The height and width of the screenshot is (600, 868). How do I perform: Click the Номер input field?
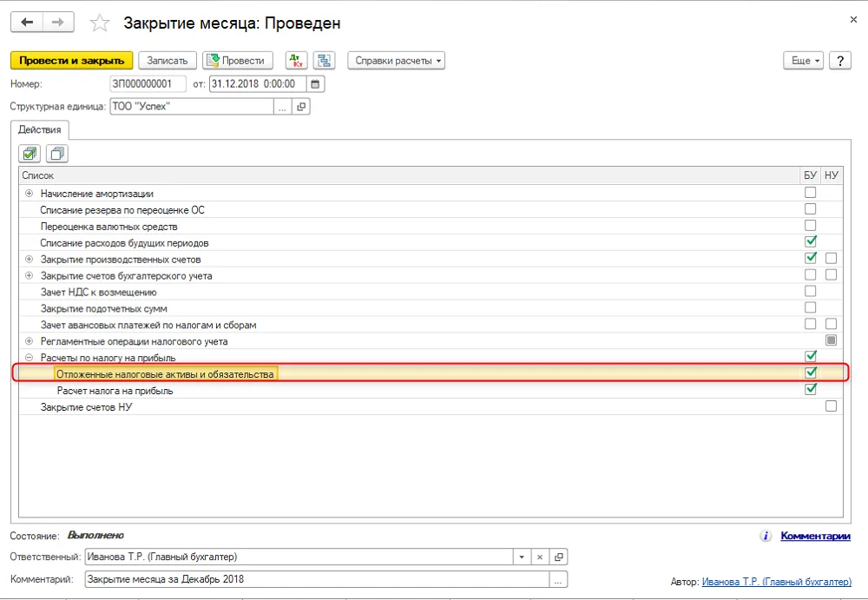(148, 84)
